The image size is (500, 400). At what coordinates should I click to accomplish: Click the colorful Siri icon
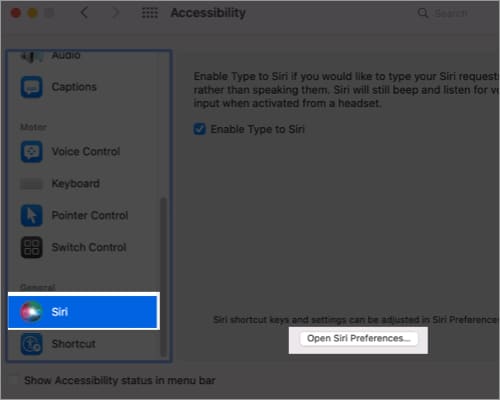(x=32, y=312)
